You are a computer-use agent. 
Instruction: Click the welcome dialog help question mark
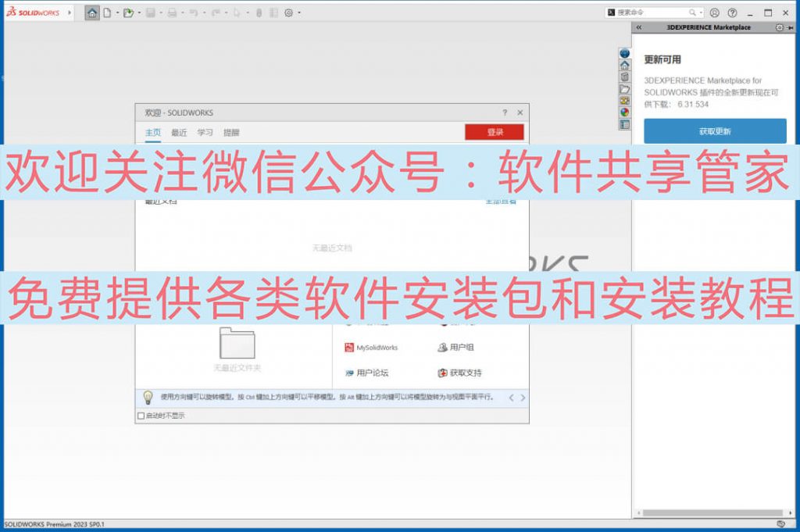pyautogui.click(x=505, y=112)
